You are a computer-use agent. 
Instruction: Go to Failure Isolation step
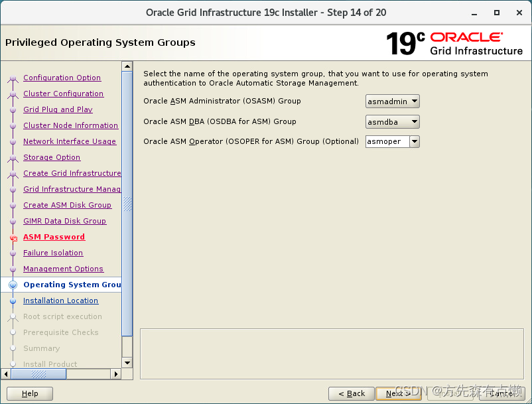[x=53, y=253]
